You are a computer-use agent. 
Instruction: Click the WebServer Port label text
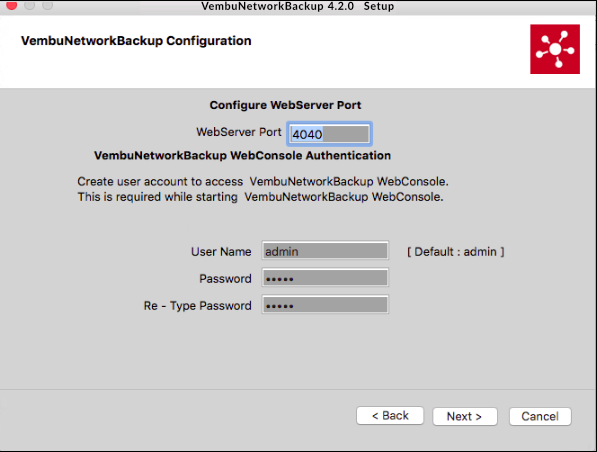tap(239, 132)
